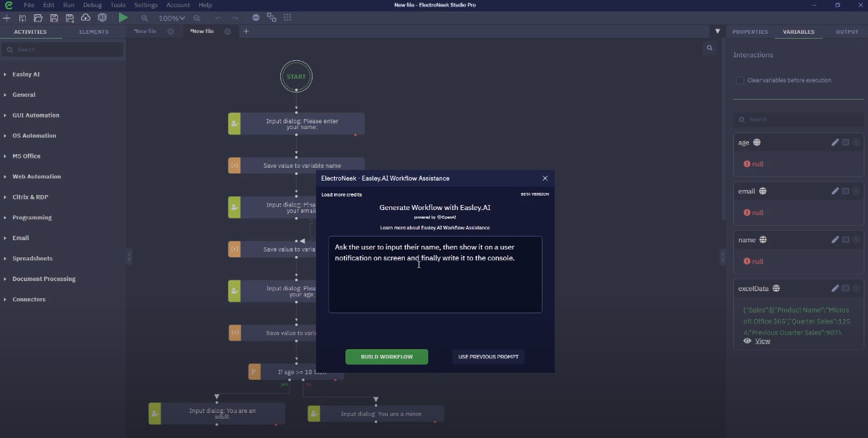Delete the excelData variable
868x438 pixels.
856,289
